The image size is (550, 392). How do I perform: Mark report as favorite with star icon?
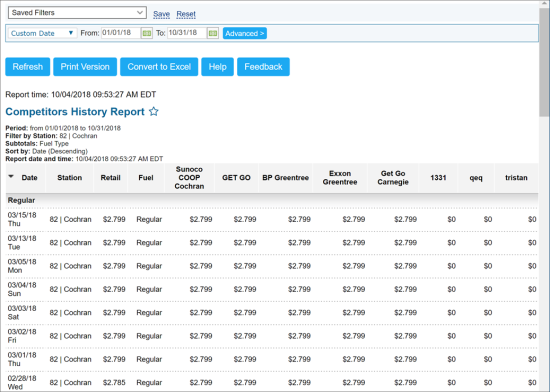tap(154, 111)
